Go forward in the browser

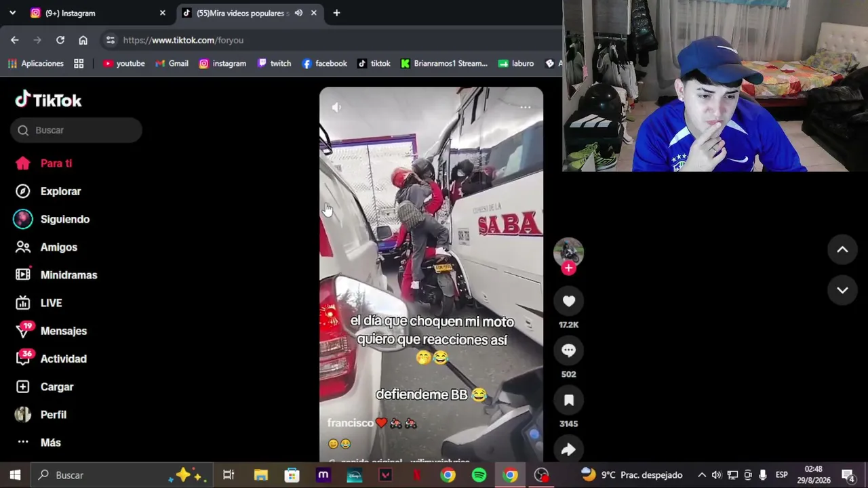tap(38, 40)
